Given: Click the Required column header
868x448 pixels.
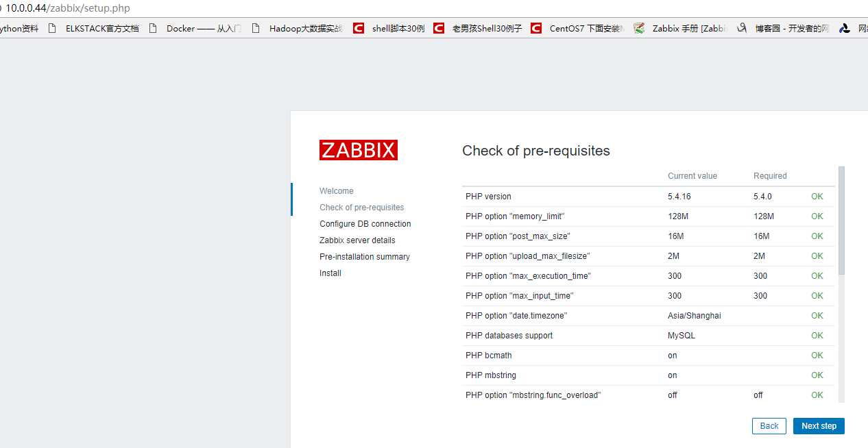Looking at the screenshot, I should click(770, 176).
